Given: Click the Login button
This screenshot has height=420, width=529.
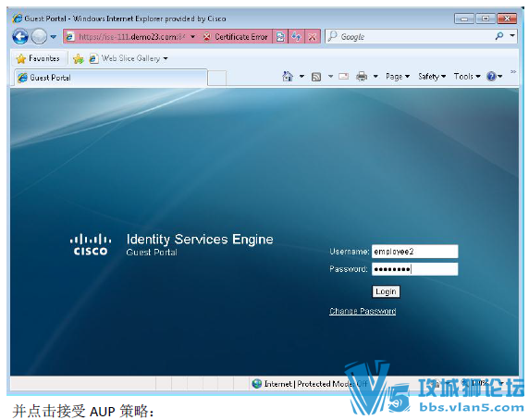Looking at the screenshot, I should 386,291.
